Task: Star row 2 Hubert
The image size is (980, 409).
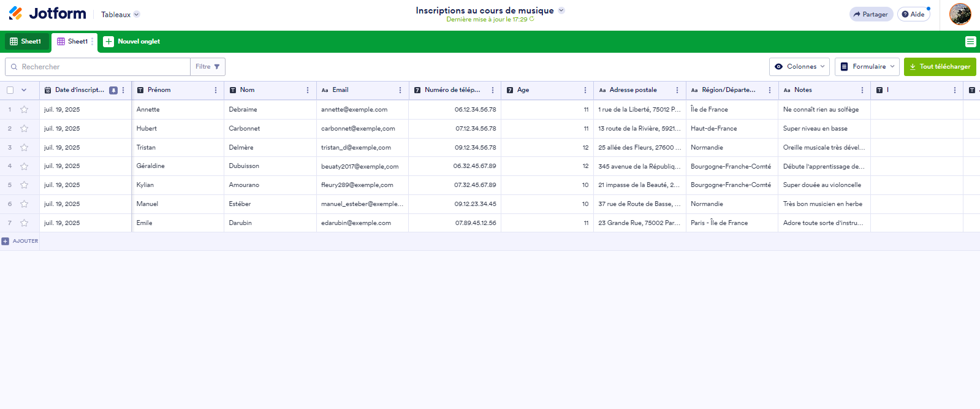Action: coord(24,129)
